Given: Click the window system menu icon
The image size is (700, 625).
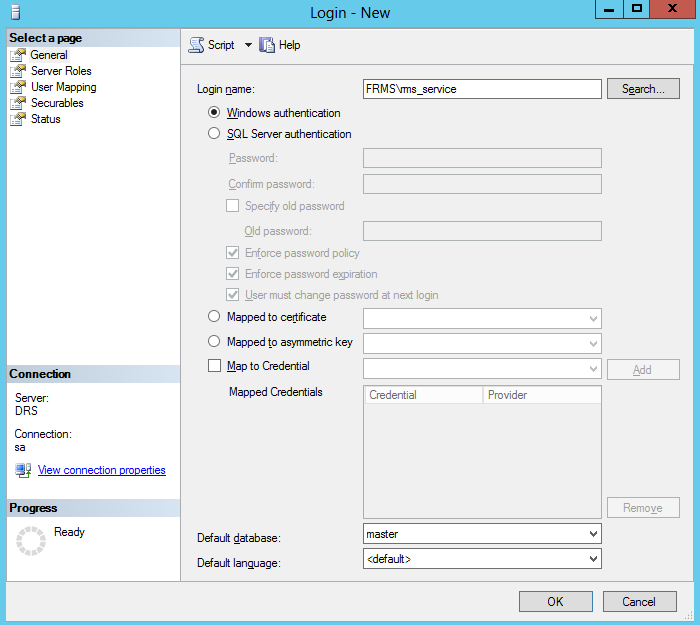Looking at the screenshot, I should (16, 12).
